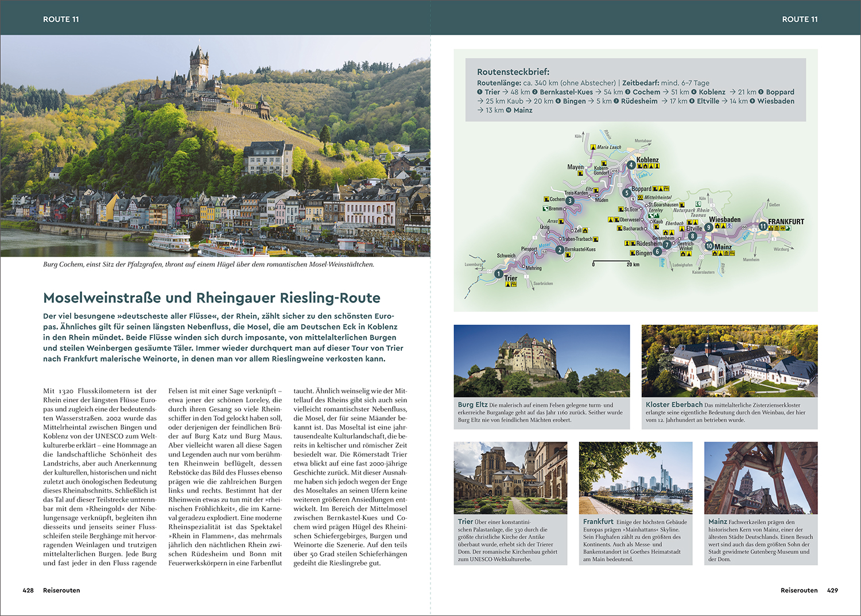This screenshot has height=616, width=861.
Task: Click the castle icon next to Cochem
Action: (546, 199)
